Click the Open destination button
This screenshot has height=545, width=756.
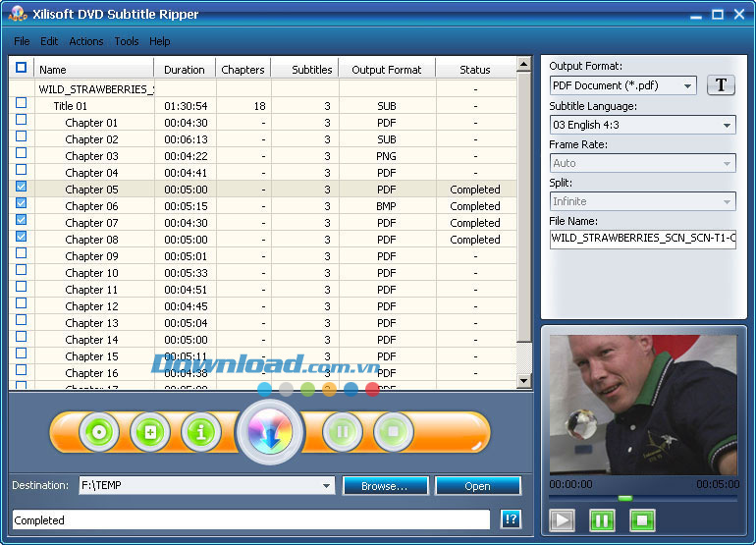[477, 486]
